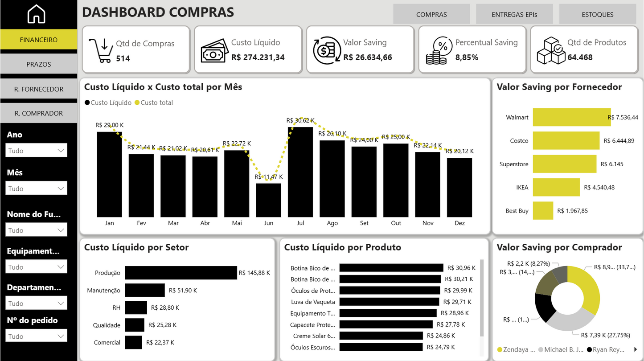
Task: Click the dollar coin icon on Valor Saving card
Action: click(326, 49)
